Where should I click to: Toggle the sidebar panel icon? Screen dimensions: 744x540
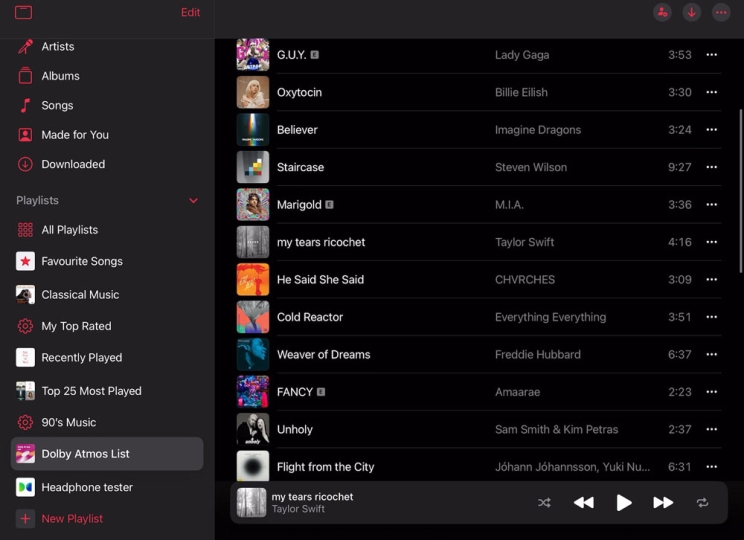pos(23,12)
